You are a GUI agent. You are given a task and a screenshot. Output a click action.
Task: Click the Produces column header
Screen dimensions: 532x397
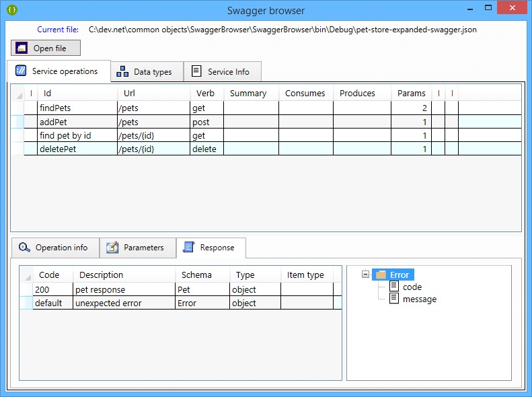[x=363, y=94]
